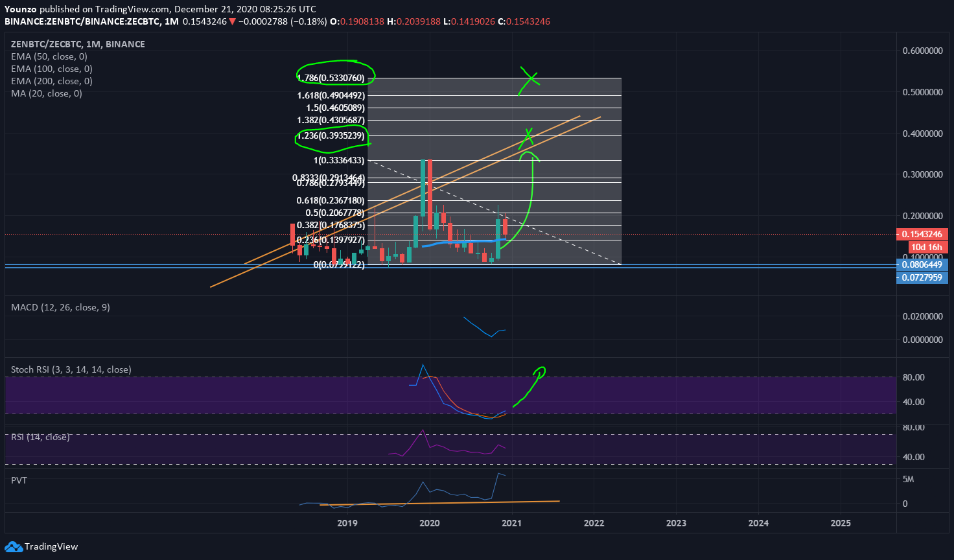Click the 2021 label on the time axis
The width and height of the screenshot is (954, 560).
coord(512,523)
